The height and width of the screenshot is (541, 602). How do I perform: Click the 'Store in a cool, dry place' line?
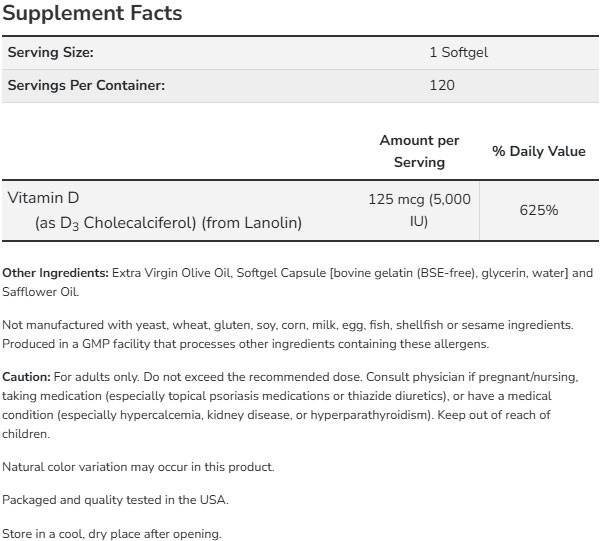(112, 533)
